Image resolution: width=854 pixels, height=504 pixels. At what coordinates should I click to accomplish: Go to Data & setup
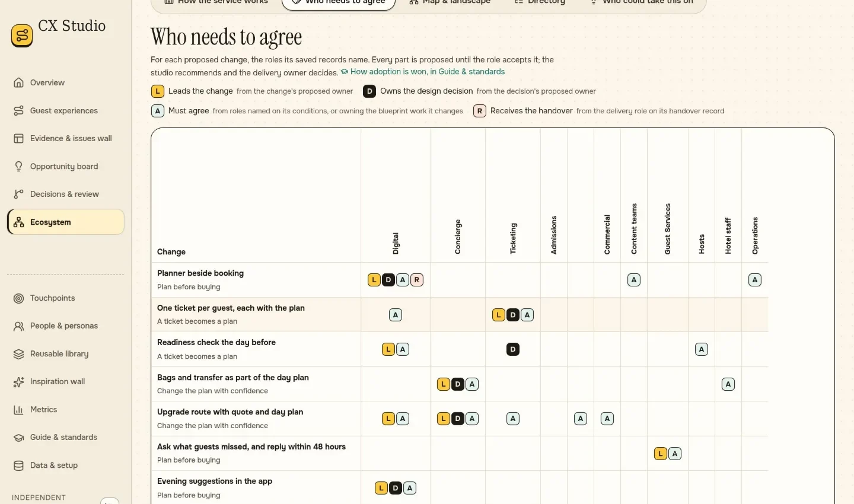[65, 465]
